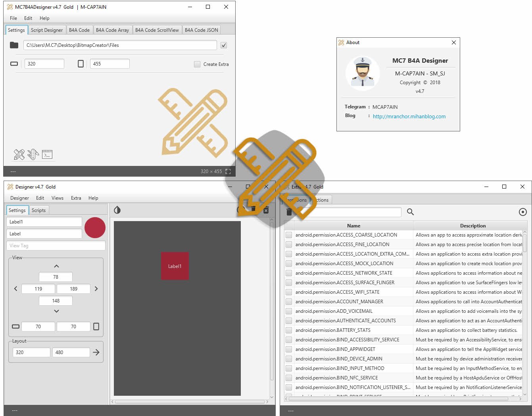Toggle the contrast half-circle icon in Designer
The image size is (532, 416).
pyautogui.click(x=117, y=210)
